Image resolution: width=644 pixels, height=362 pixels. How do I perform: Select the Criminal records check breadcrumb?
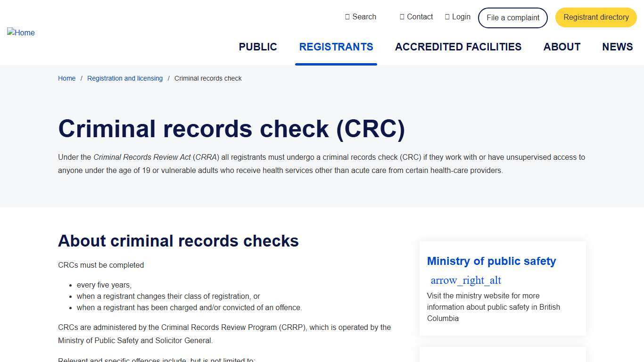208,78
